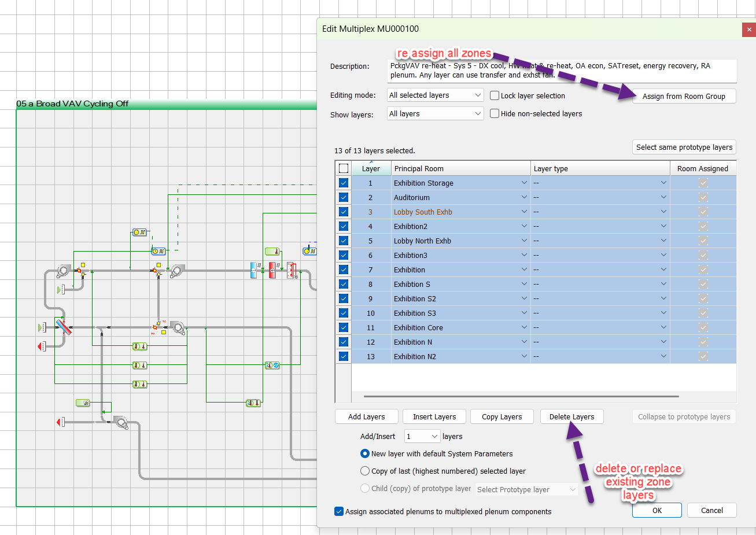Select the blue cooling coil component
The image size is (756, 535).
point(253,270)
